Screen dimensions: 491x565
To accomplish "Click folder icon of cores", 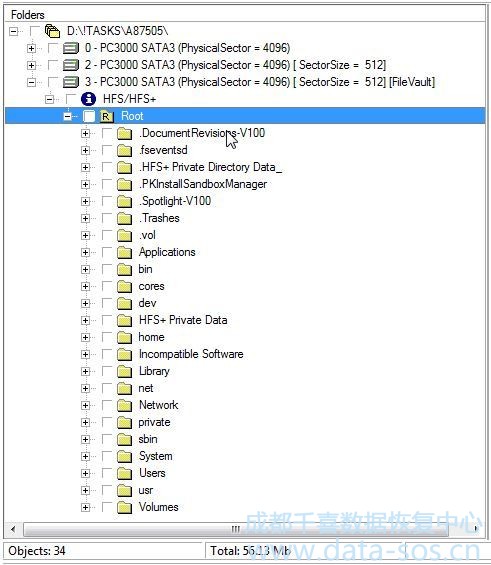I will coord(125,286).
